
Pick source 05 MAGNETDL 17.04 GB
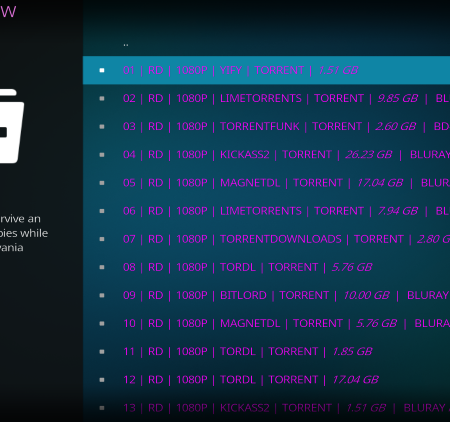pyautogui.click(x=266, y=183)
